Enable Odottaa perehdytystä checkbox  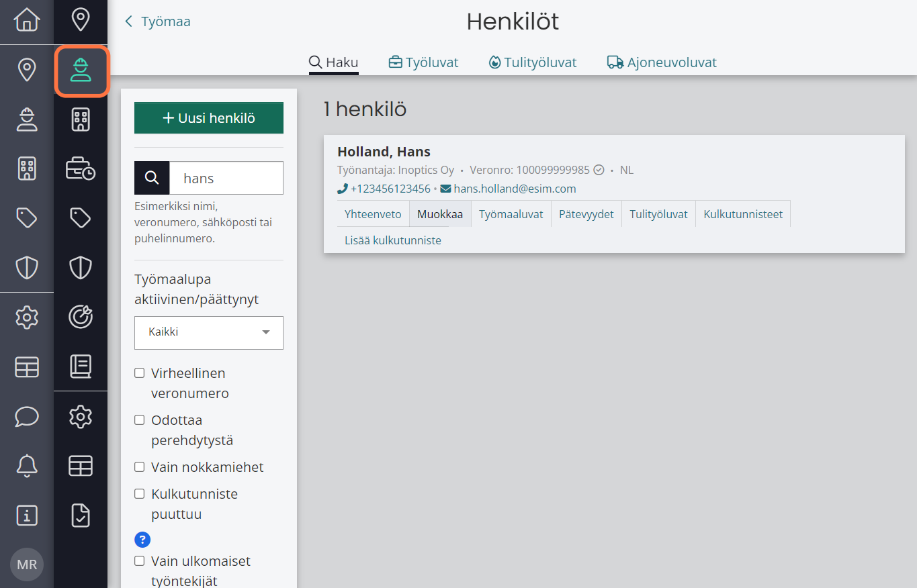[139, 420]
